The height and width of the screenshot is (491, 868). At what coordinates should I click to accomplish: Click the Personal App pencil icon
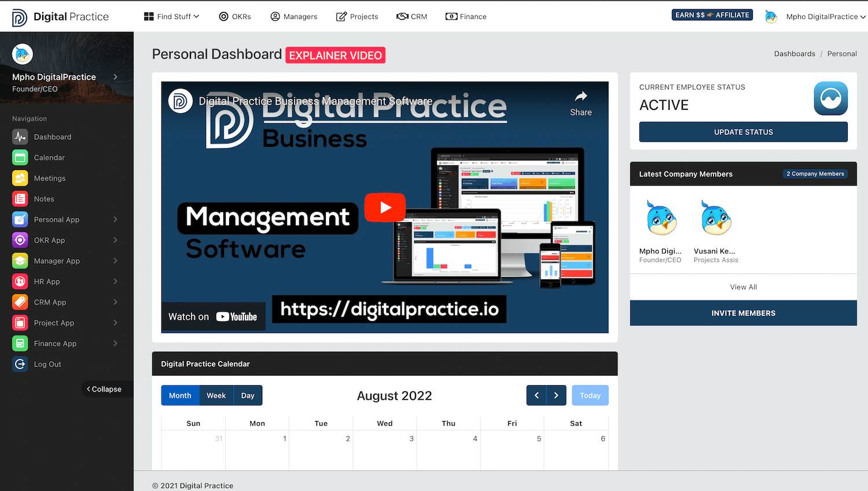pyautogui.click(x=20, y=220)
